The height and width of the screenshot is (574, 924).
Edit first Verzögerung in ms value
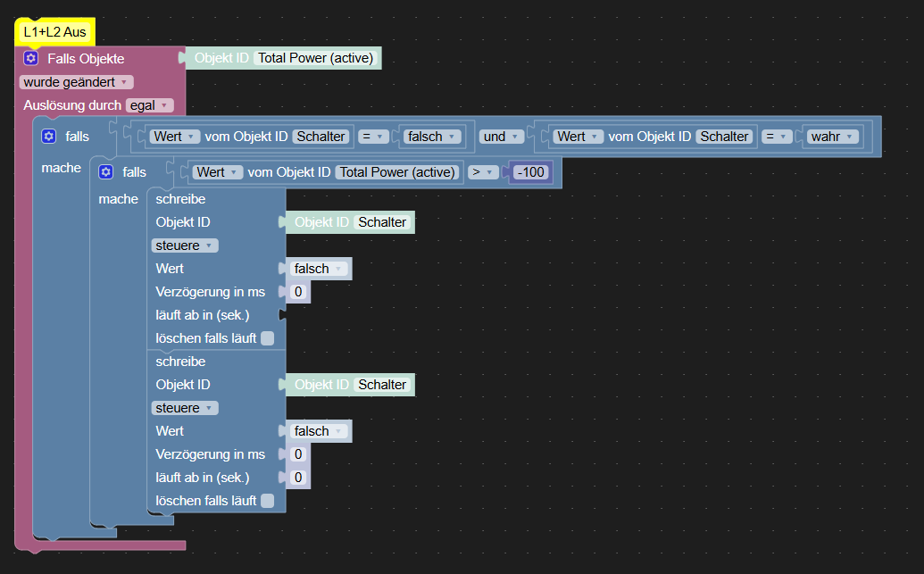[298, 292]
